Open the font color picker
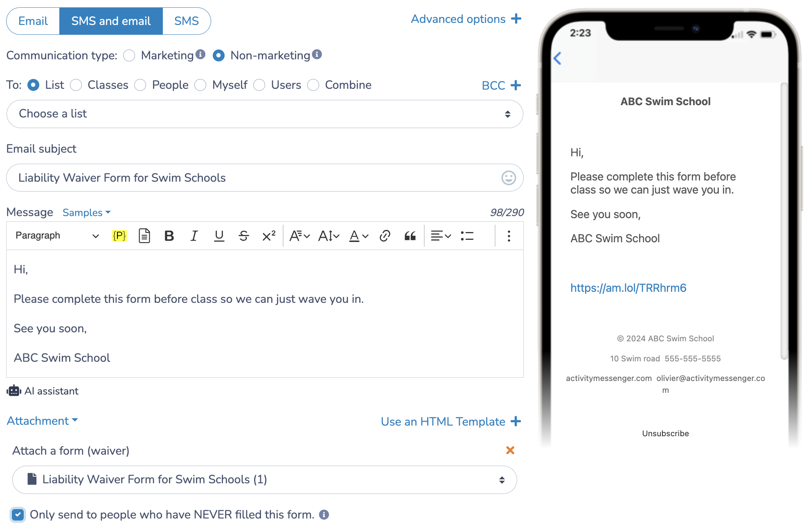The image size is (806, 532). (359, 236)
